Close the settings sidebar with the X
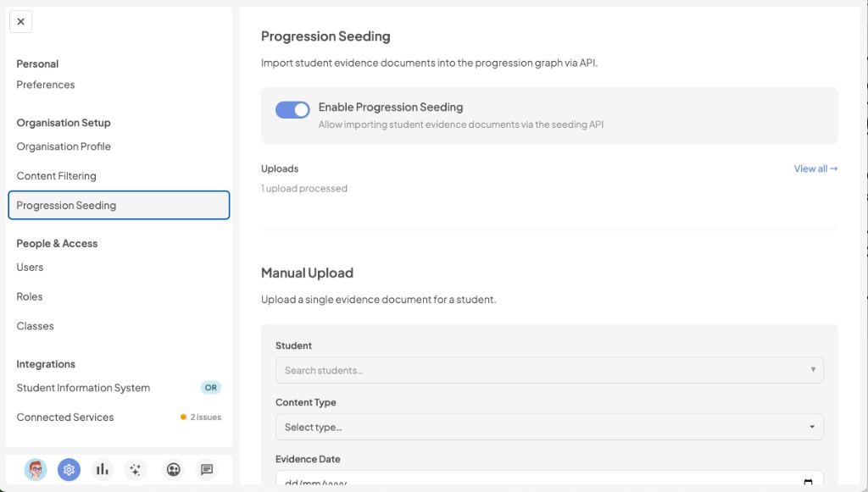868x492 pixels. [20, 21]
